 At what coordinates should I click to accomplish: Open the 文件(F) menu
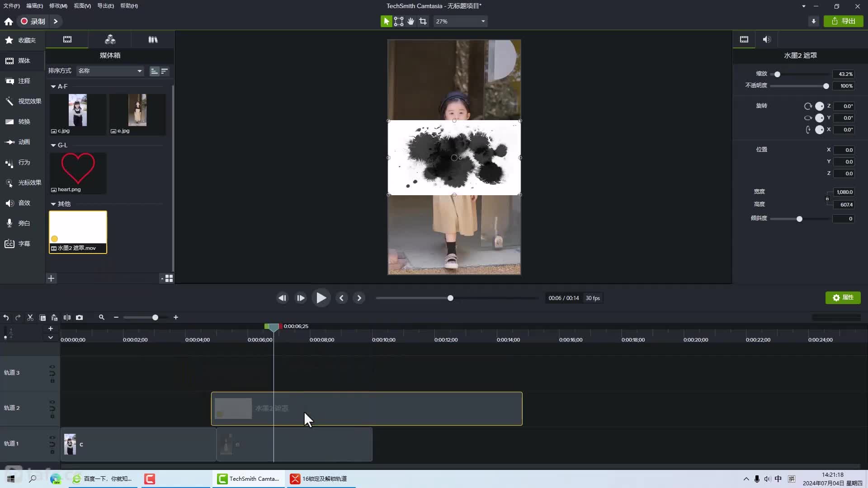tap(12, 6)
